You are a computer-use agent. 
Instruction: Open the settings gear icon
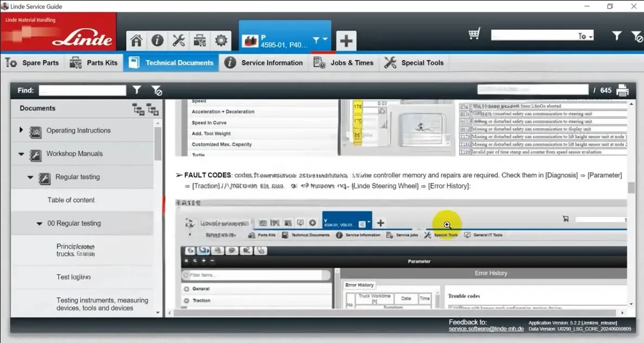221,40
